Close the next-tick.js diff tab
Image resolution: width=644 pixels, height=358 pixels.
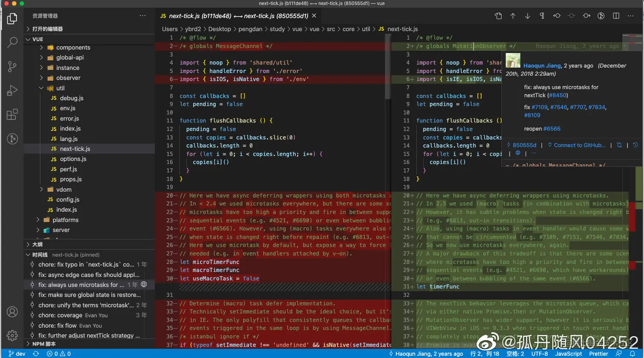pos(314,16)
